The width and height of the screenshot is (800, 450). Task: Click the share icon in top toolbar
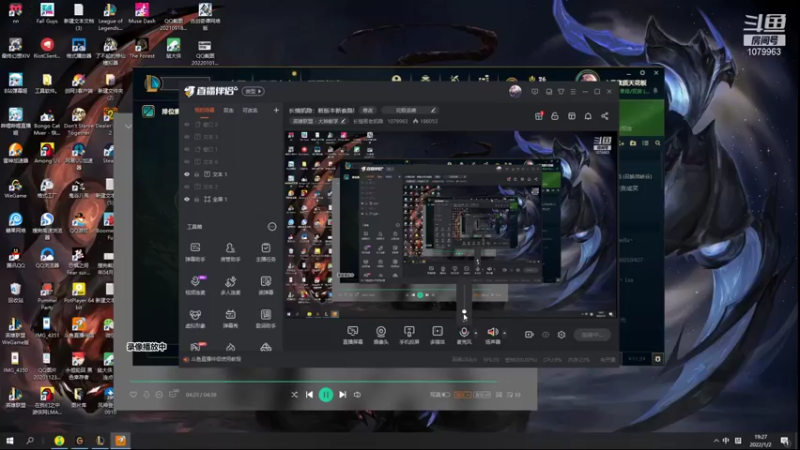(605, 116)
